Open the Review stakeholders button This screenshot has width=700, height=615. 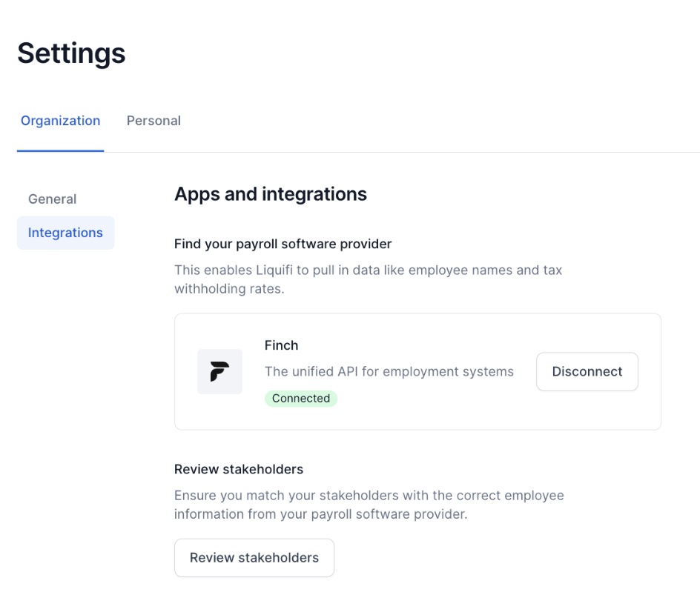click(254, 558)
